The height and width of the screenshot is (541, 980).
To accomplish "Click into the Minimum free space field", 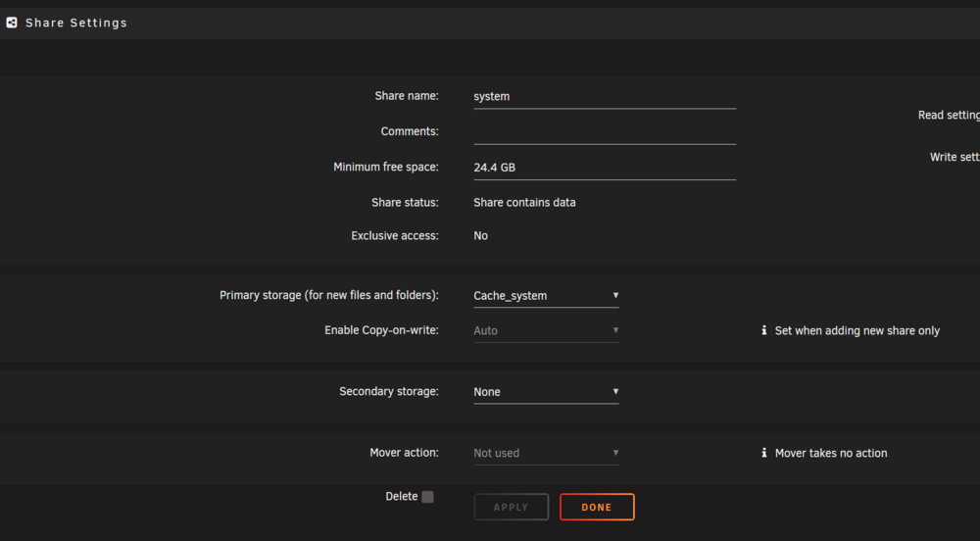I will click(605, 168).
